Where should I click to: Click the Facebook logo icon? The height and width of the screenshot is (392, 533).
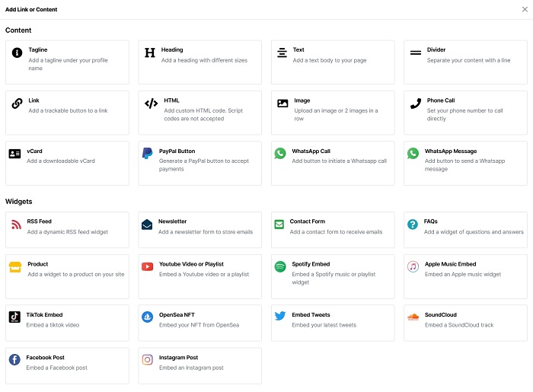click(14, 359)
